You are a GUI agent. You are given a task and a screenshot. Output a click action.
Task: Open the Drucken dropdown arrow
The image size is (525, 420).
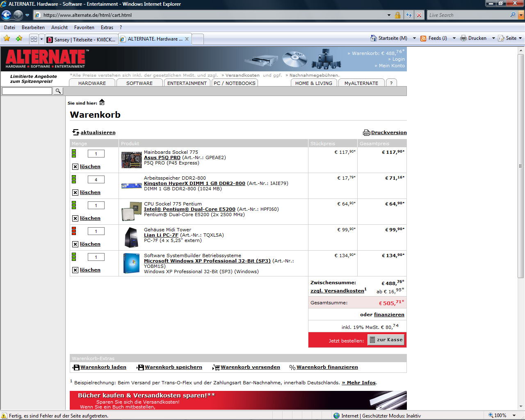point(493,38)
